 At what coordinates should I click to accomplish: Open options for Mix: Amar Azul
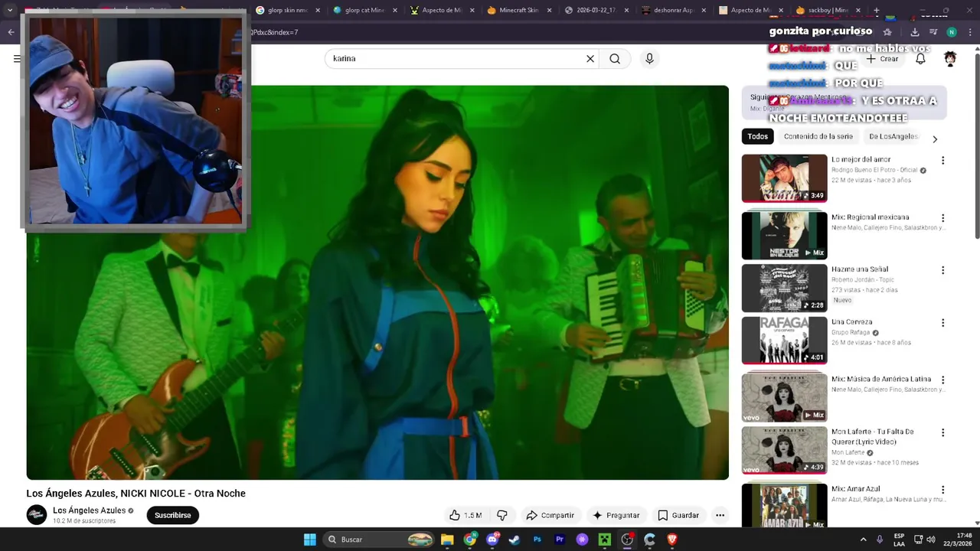(942, 490)
